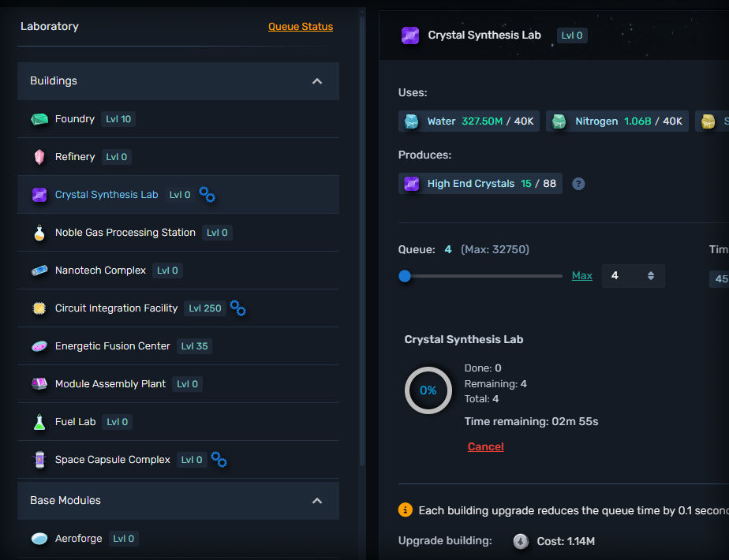The image size is (729, 560).
Task: Click the Space Capsule Complex capsule icon
Action: 39,460
